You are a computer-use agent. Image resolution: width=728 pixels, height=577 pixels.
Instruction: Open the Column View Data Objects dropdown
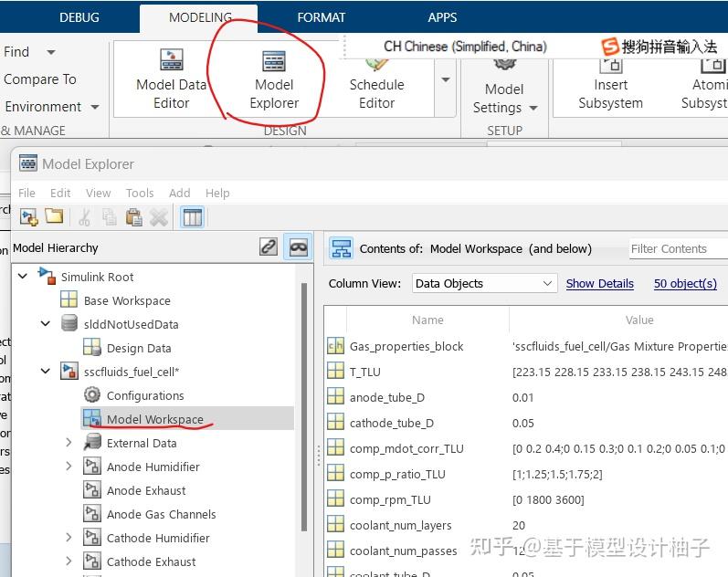pos(484,283)
